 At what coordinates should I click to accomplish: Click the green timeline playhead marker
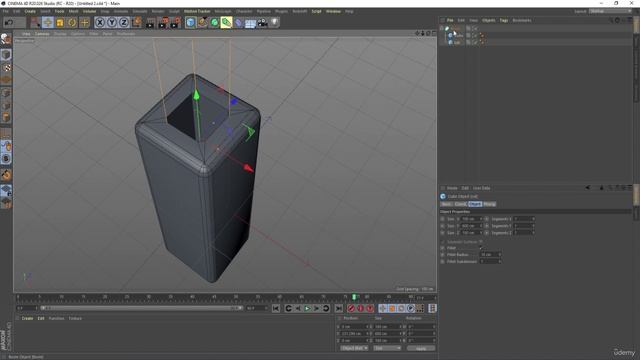point(354,297)
